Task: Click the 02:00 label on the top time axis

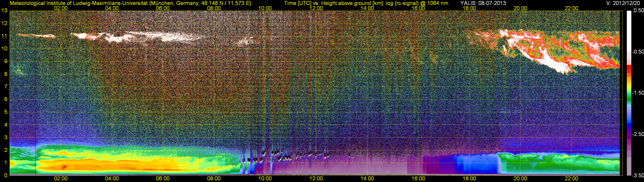Action: click(61, 8)
